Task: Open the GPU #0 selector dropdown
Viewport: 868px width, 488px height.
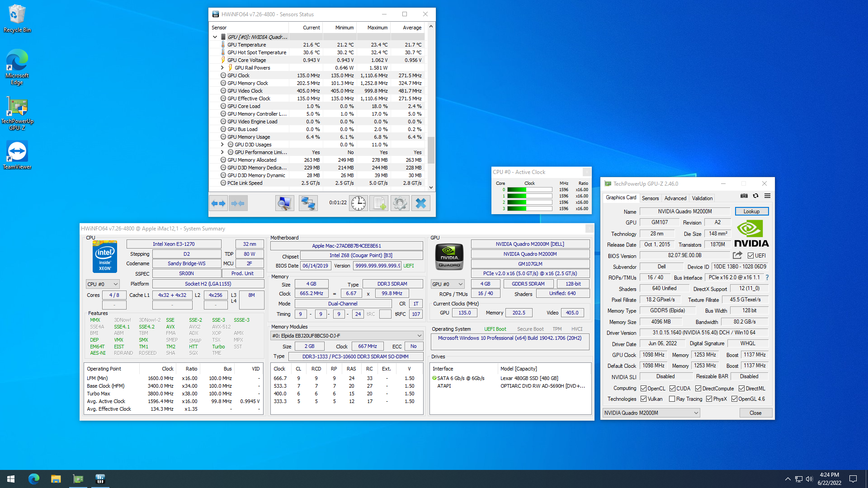Action: pos(448,284)
